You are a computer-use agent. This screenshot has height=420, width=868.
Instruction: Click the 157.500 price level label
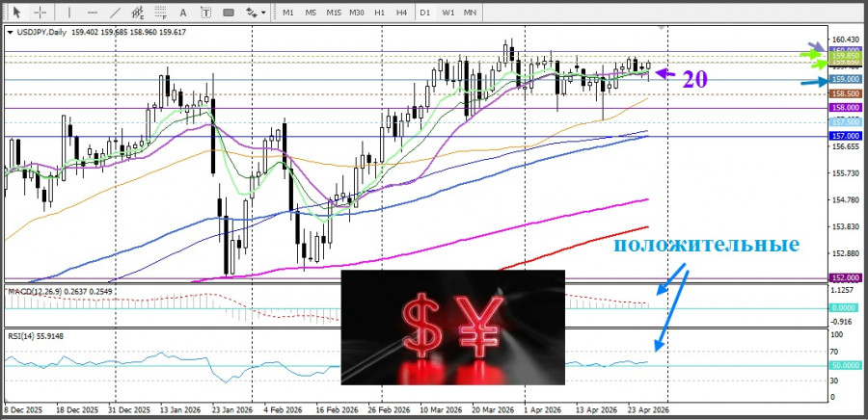[x=845, y=122]
